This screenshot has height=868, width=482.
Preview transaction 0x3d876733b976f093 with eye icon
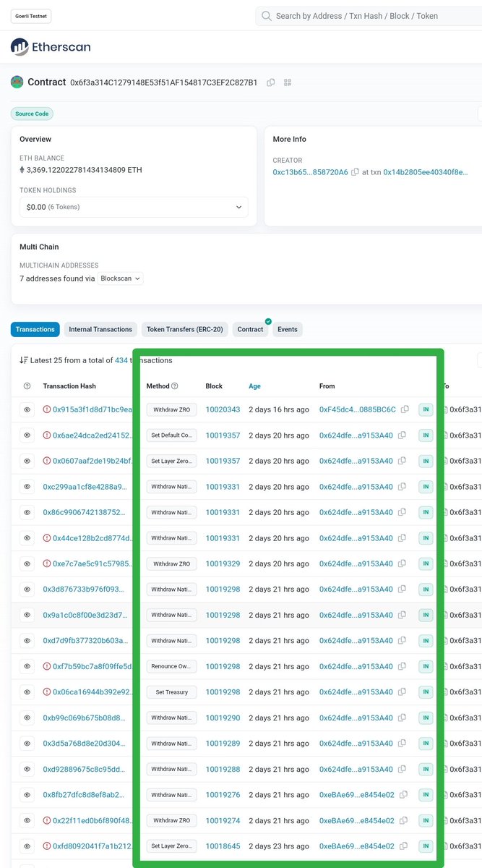[27, 590]
